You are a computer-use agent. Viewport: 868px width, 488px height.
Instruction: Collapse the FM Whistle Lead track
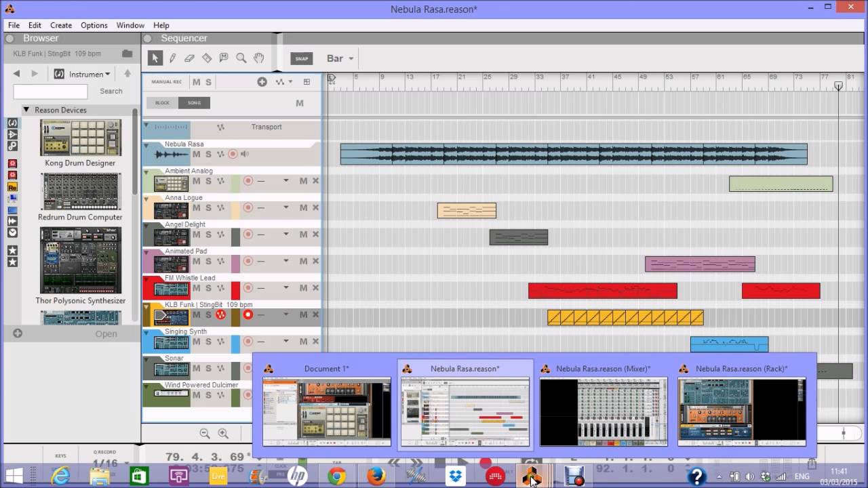[x=147, y=279]
